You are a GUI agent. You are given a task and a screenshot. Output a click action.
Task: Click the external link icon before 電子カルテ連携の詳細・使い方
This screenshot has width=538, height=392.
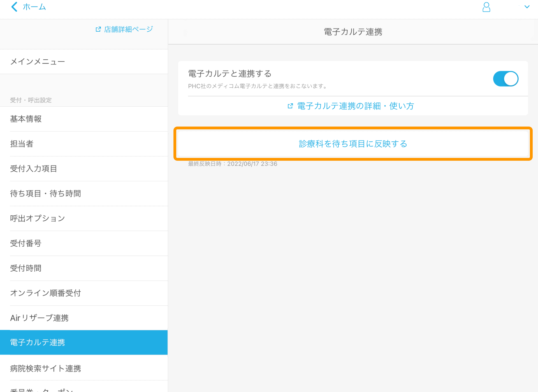(291, 106)
